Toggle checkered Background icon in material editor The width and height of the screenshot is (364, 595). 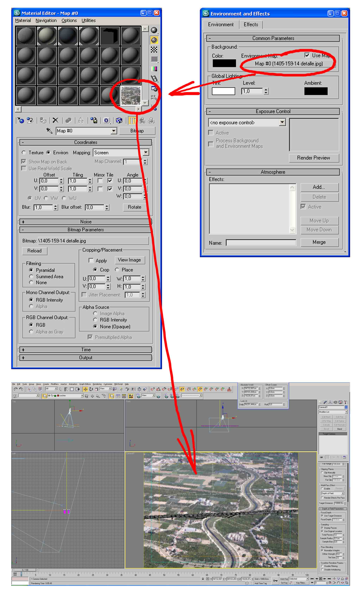(154, 50)
